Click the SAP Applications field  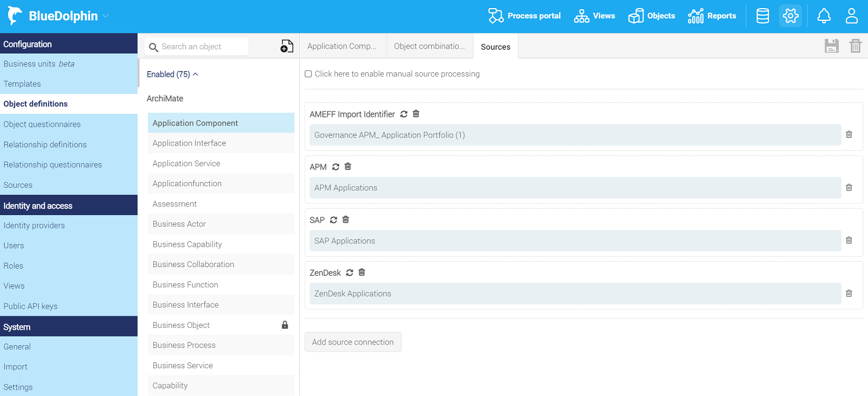(575, 240)
